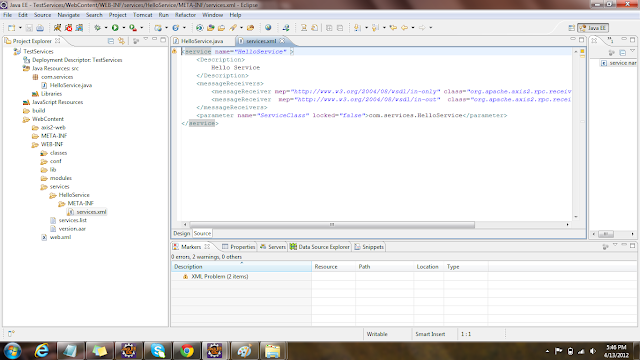
Task: Switch to the HelloService.java editor tab
Action: (202, 41)
